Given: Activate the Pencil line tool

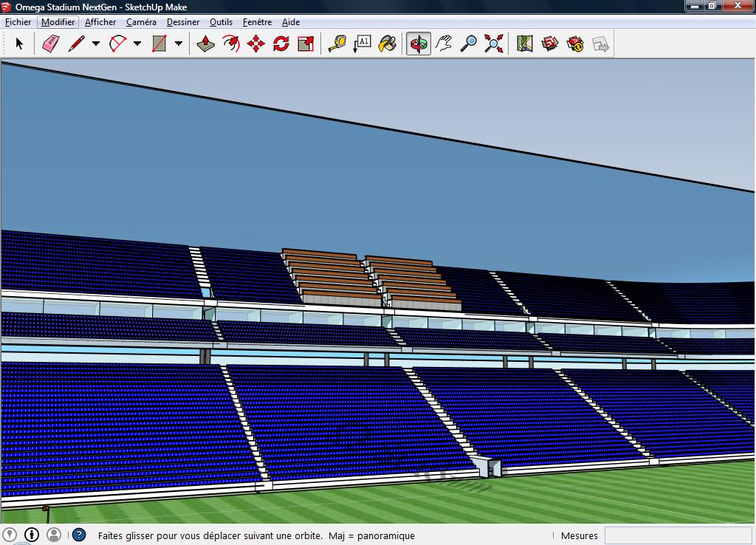Looking at the screenshot, I should click(76, 44).
